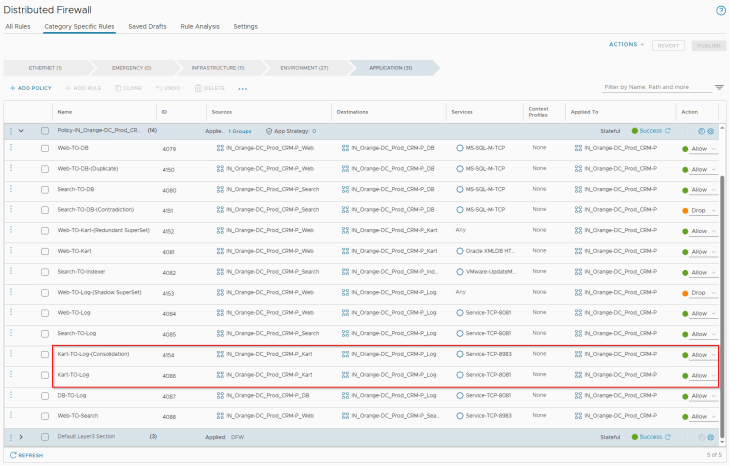Viewport: 730px width, 466px height.
Task: Check the Search-TO-DB-(Contradiction) rule checkbox
Action: point(45,210)
